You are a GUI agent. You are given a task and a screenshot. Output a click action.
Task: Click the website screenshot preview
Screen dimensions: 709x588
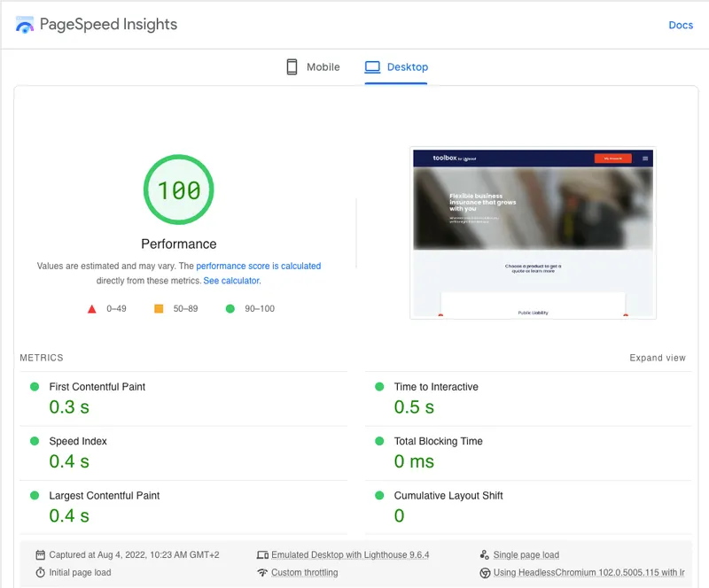[532, 232]
